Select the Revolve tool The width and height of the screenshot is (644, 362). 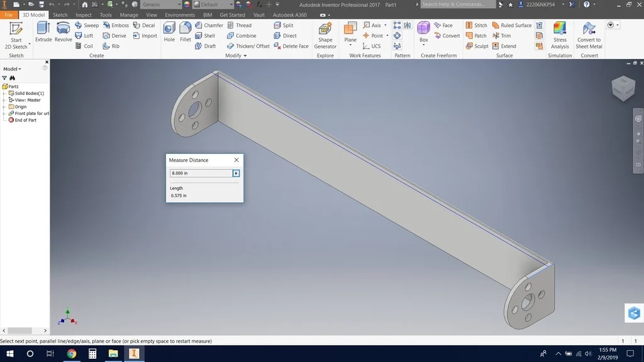[x=63, y=32]
